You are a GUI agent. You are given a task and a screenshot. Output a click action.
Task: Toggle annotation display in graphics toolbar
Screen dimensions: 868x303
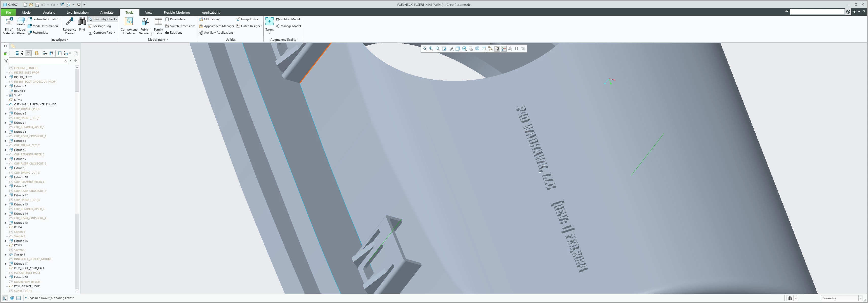[497, 49]
